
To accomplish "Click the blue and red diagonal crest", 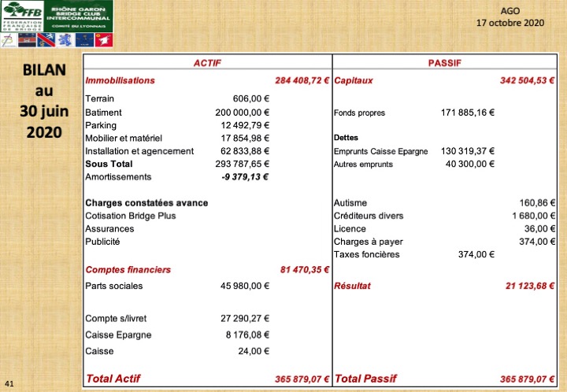I will (x=46, y=40).
